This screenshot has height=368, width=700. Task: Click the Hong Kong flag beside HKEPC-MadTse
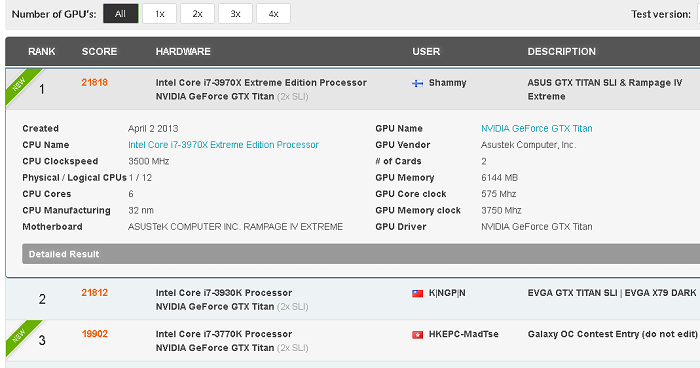click(417, 335)
